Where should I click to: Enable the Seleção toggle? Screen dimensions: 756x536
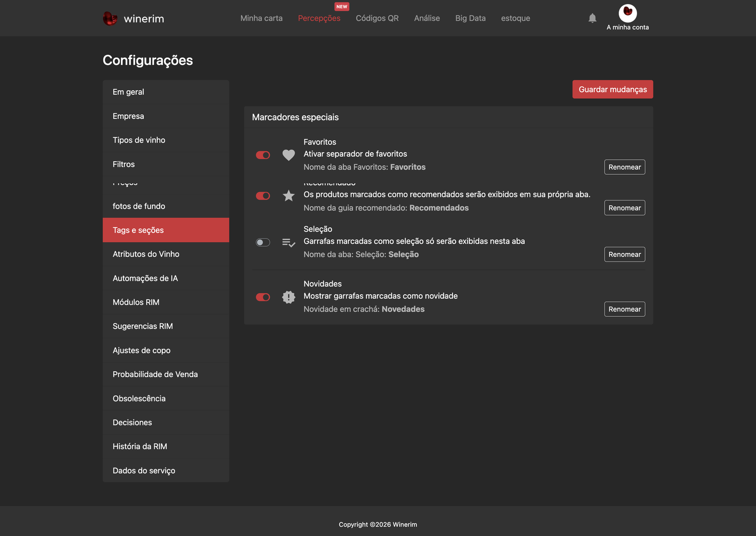point(263,243)
